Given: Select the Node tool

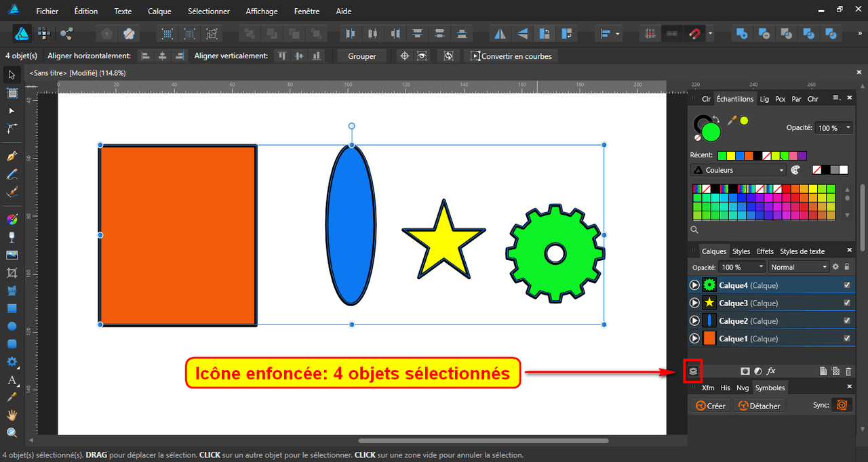Looking at the screenshot, I should click(12, 110).
